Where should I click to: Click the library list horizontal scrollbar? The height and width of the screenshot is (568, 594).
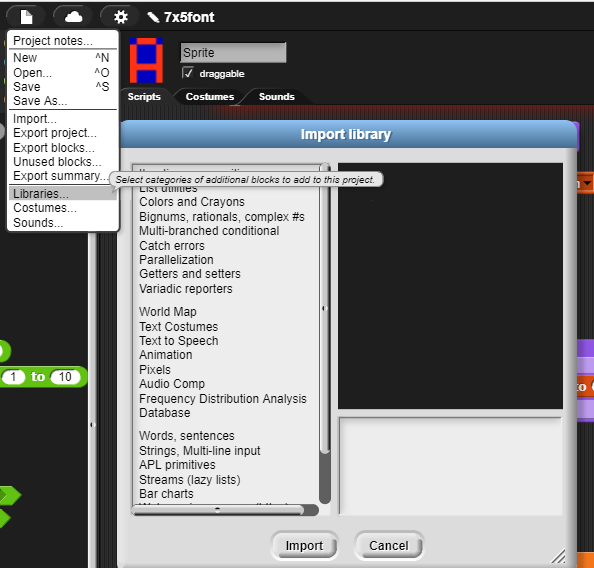[x=217, y=510]
